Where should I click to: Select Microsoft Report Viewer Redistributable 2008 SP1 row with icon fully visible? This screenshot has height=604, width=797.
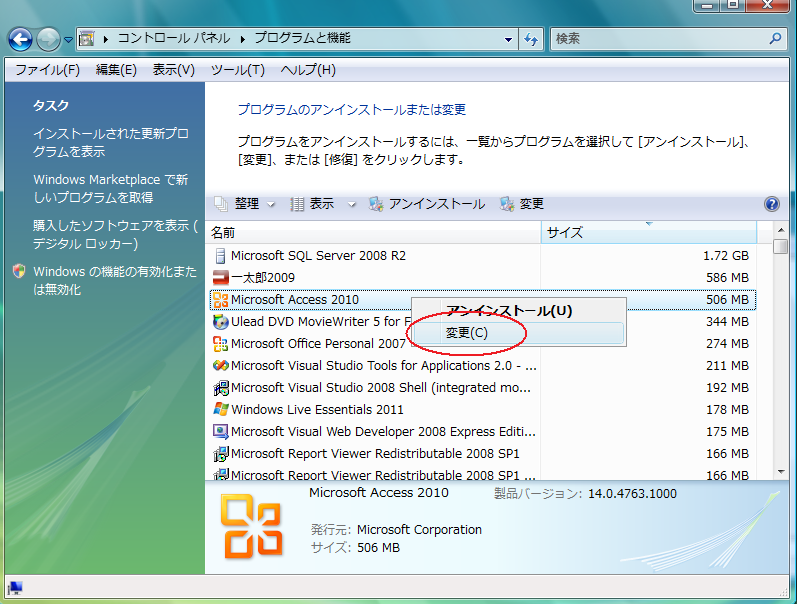482,454
